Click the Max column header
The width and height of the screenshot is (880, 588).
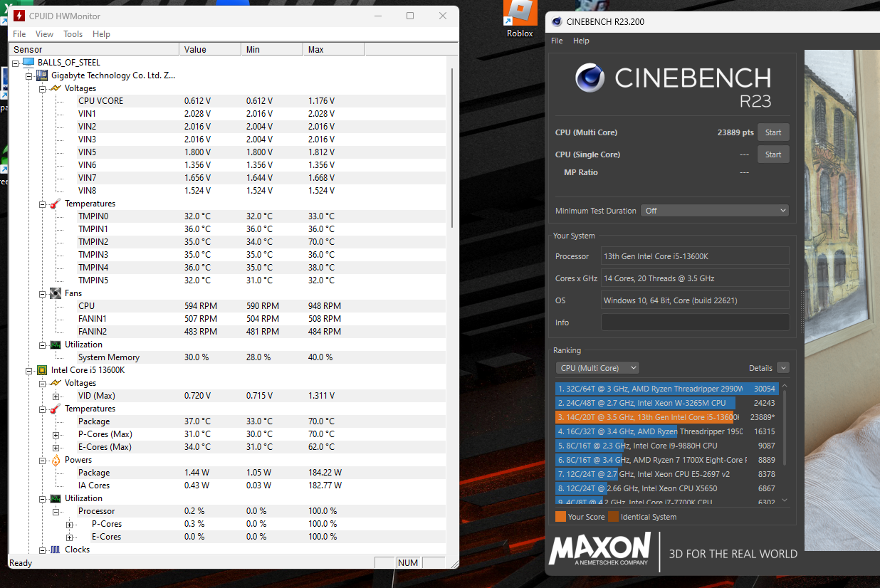point(334,49)
